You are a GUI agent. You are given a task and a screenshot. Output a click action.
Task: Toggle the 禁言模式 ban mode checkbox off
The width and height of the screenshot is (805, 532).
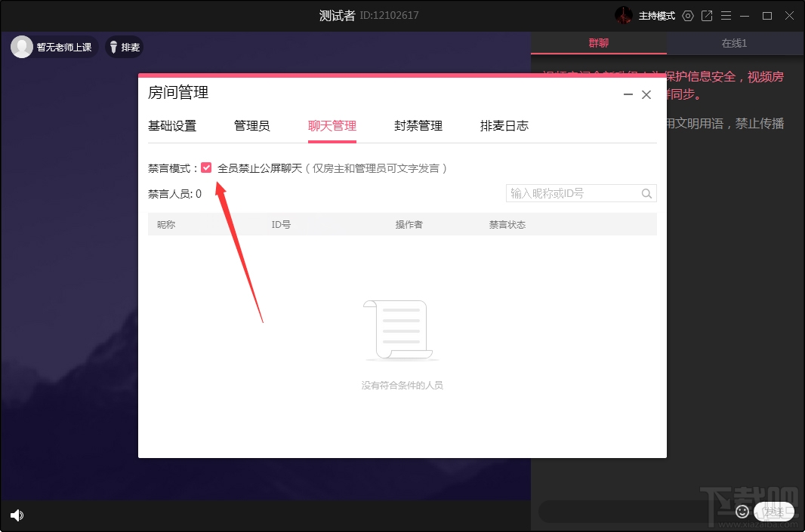[206, 167]
